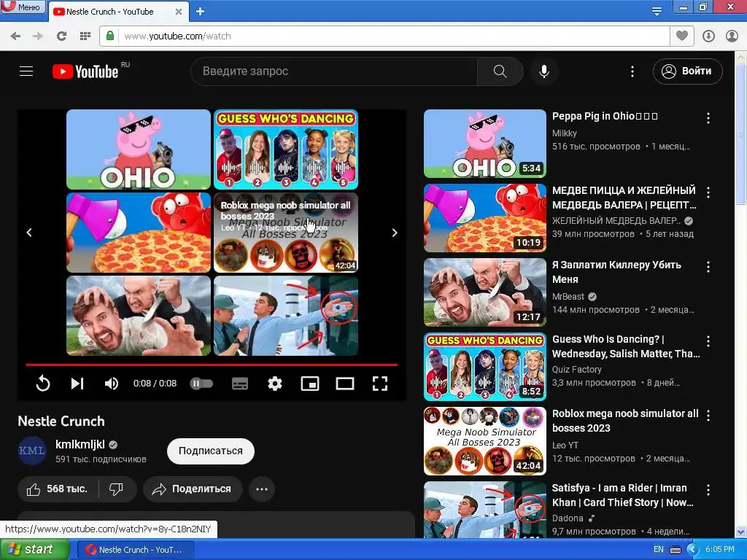Click Подписаться subscribe button
747x560 pixels.
pyautogui.click(x=211, y=451)
